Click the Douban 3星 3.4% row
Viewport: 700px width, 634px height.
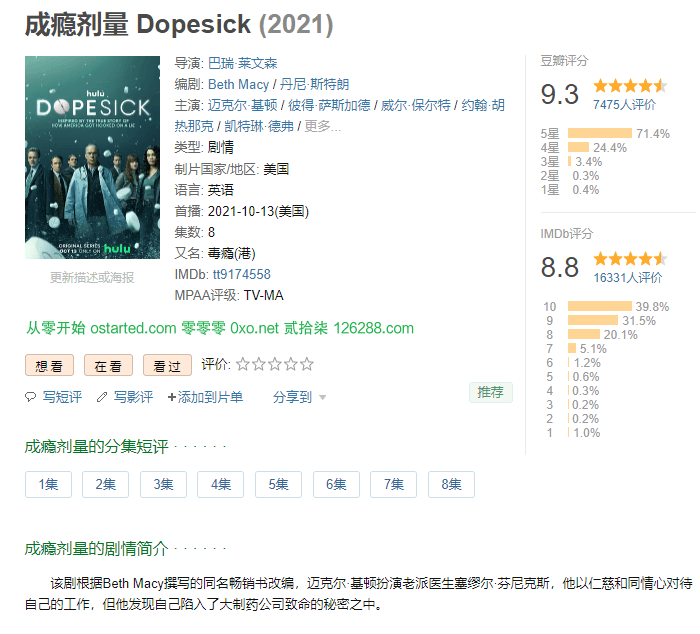point(571,162)
